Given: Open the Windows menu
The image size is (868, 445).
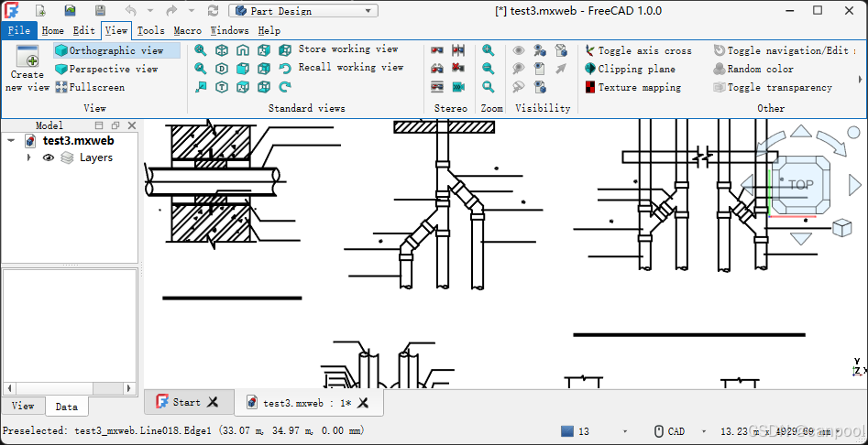Looking at the screenshot, I should click(230, 30).
